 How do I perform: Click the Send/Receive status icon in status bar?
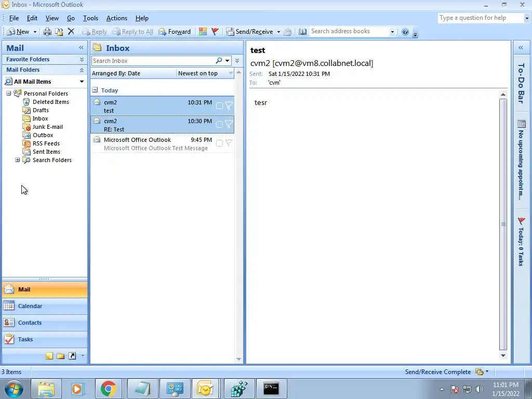[480, 372]
